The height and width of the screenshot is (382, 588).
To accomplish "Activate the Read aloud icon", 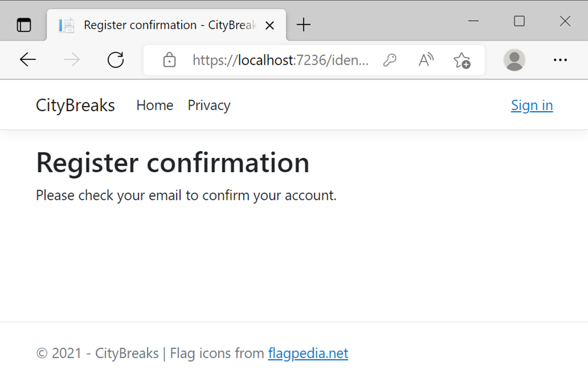I will click(426, 60).
